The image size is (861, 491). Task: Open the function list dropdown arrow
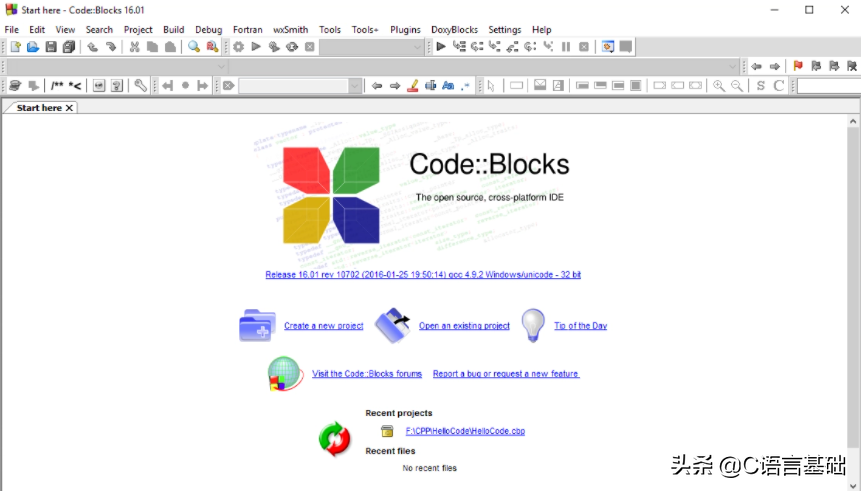(733, 66)
